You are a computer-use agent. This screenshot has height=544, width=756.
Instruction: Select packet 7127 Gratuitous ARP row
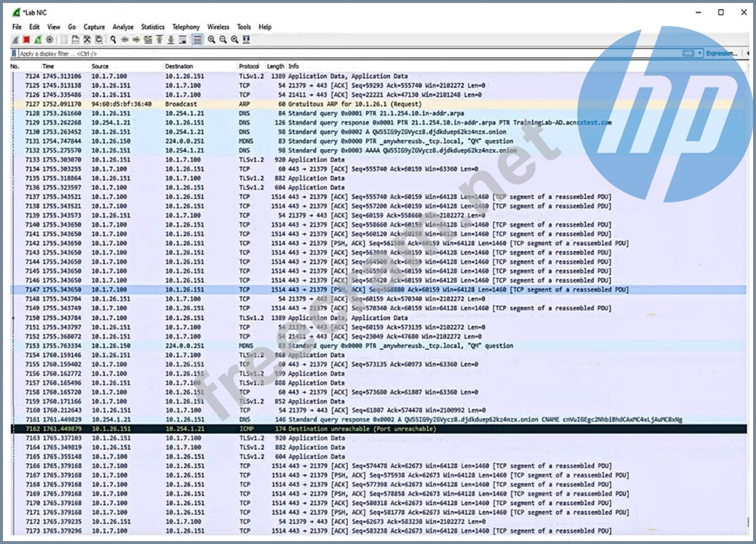pyautogui.click(x=378, y=104)
